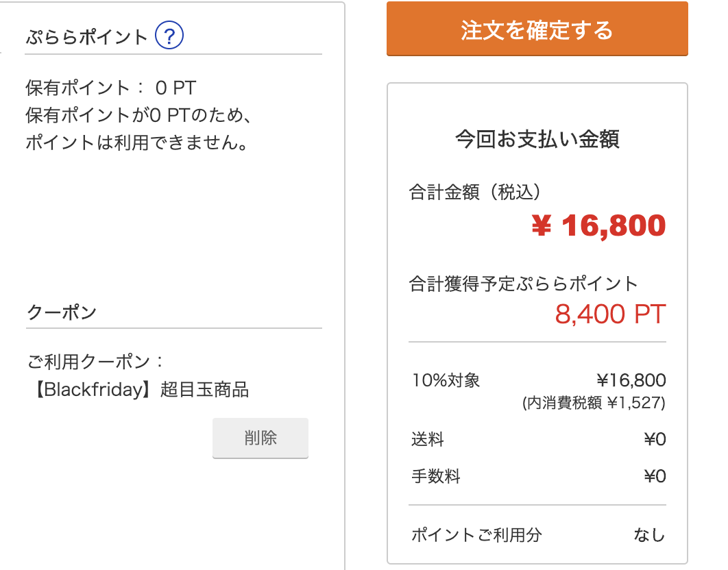Open the ぷららポイント help question-mark icon
This screenshot has height=570, width=728.
click(x=169, y=35)
